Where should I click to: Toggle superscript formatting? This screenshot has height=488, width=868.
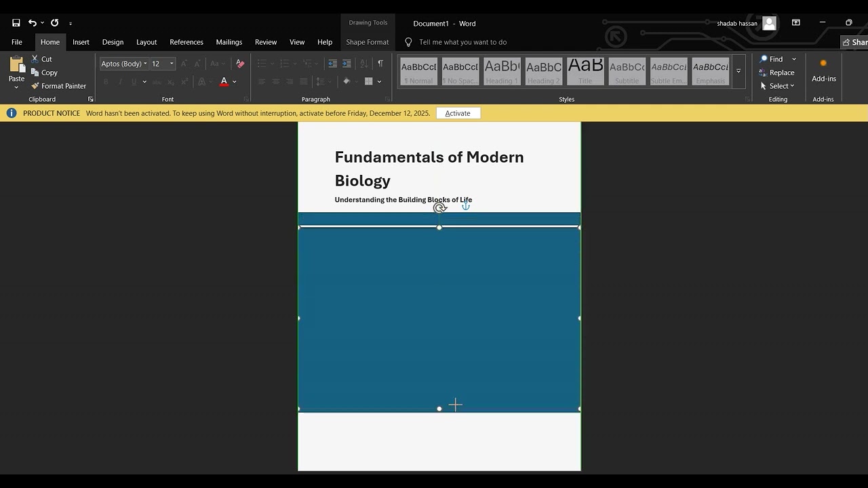pyautogui.click(x=184, y=81)
